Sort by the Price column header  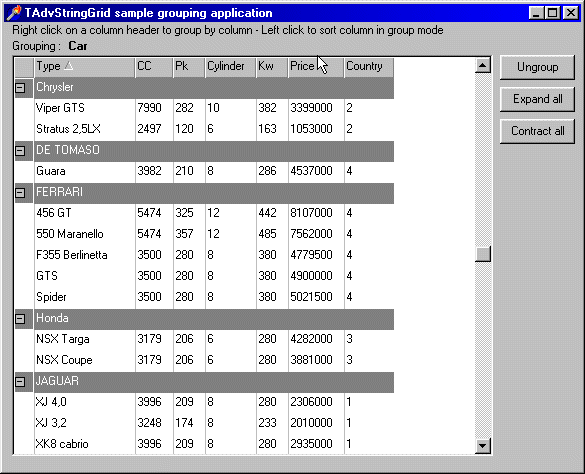pos(316,67)
